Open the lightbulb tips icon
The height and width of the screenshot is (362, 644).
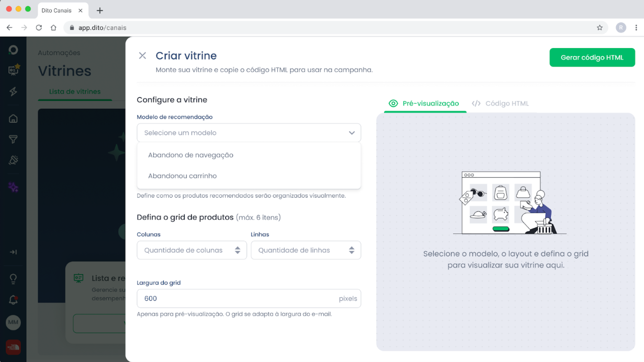[x=14, y=279]
